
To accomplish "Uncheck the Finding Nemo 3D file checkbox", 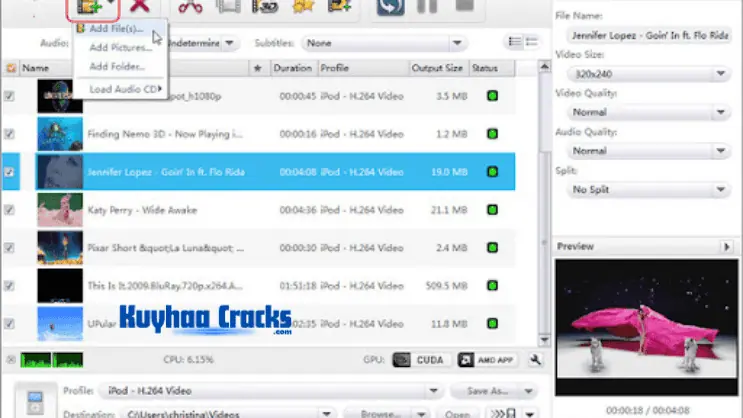I will (x=10, y=134).
